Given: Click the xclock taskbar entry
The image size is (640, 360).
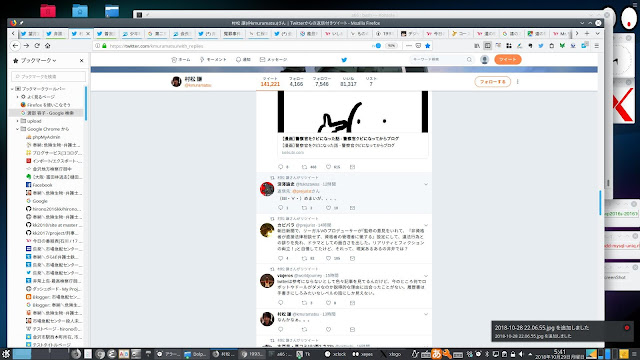Looking at the screenshot, I should tap(335, 354).
